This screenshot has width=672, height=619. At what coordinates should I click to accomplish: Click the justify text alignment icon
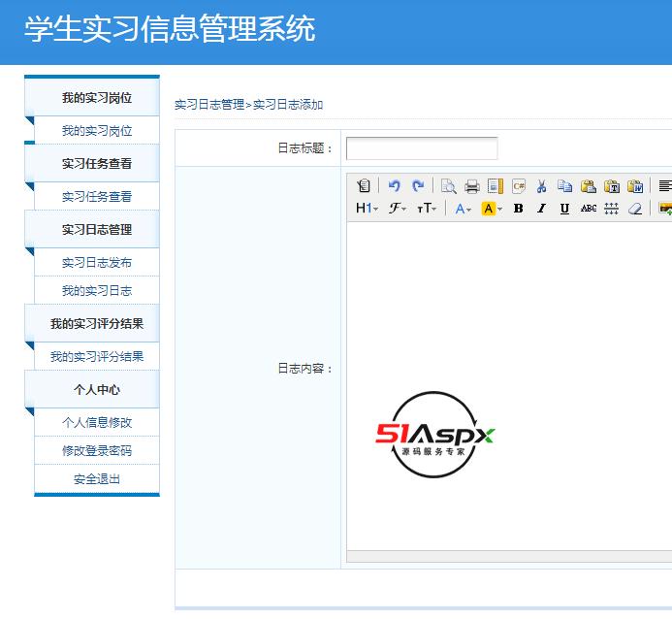(x=665, y=186)
